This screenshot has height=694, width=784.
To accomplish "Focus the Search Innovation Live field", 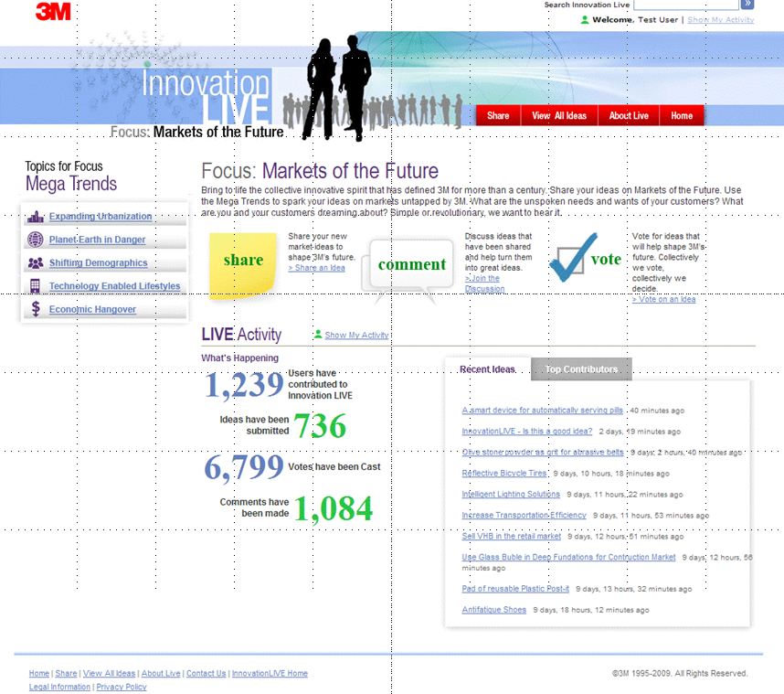I will coord(686,4).
